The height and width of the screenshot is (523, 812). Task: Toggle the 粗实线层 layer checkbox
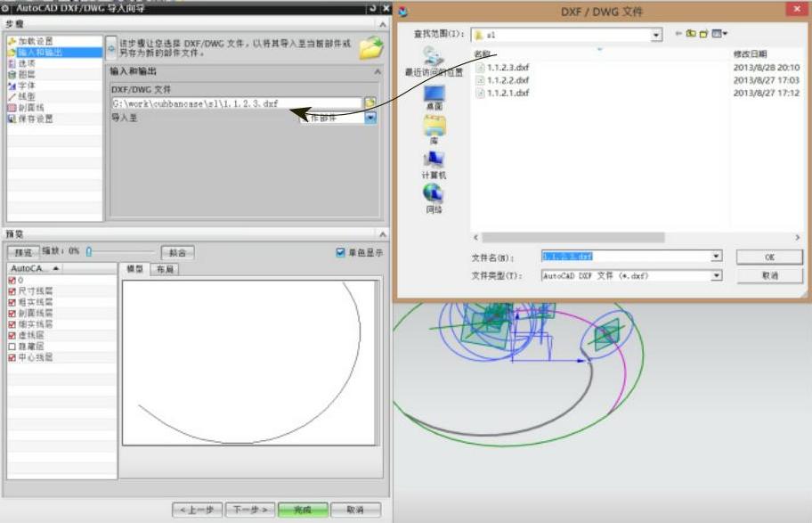pos(12,302)
